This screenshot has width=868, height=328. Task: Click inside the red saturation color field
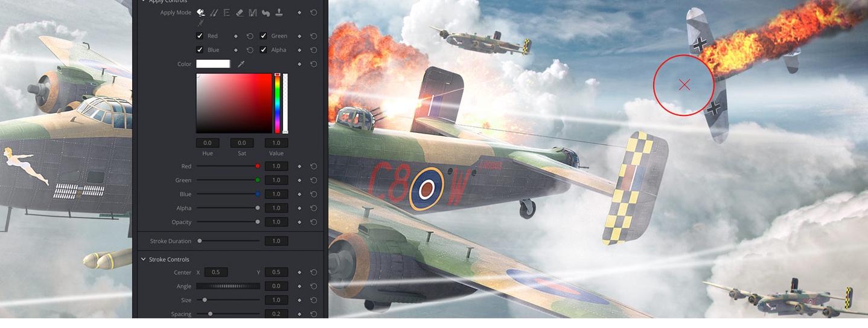pos(234,103)
